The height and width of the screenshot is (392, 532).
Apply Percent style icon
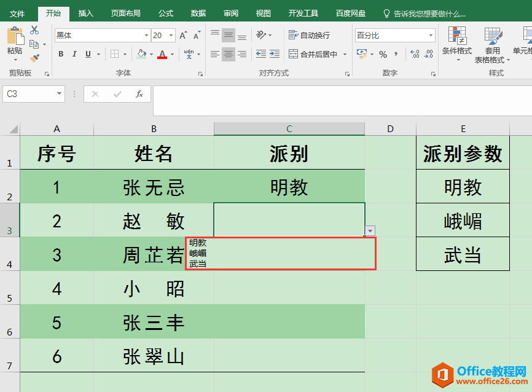(383, 54)
